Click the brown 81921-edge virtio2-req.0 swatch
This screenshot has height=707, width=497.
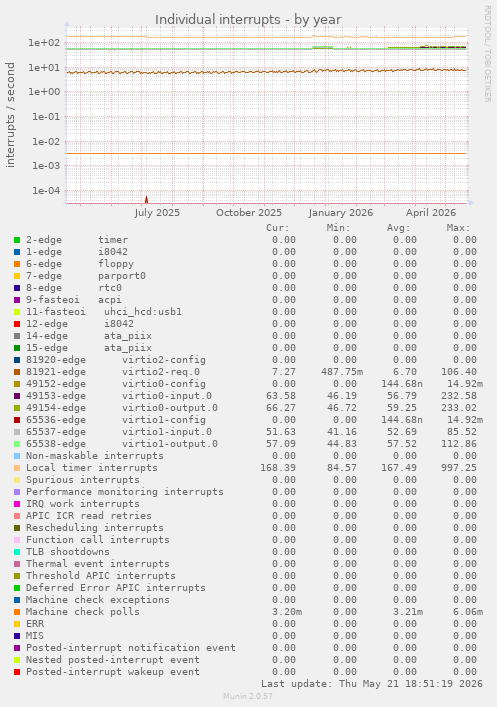click(17, 372)
